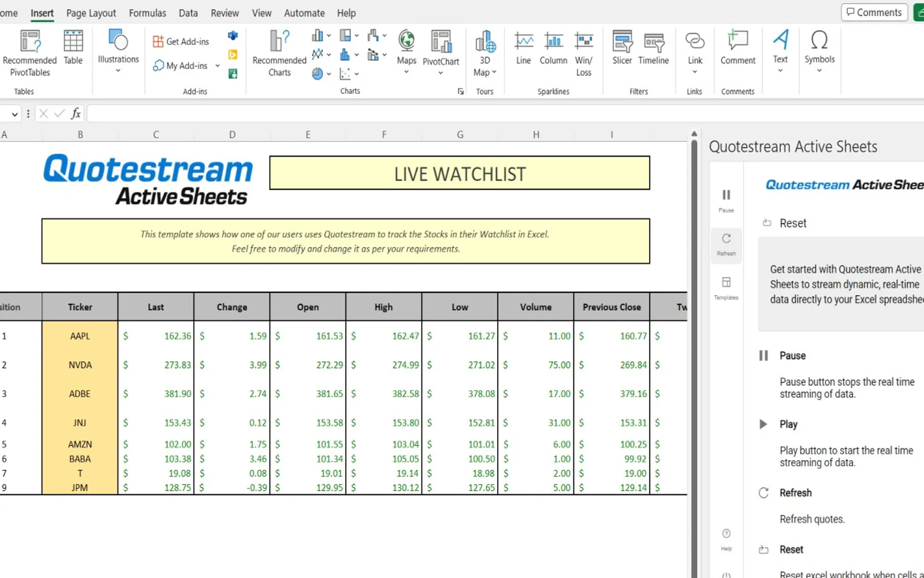Open 3D Map tour
The height and width of the screenshot is (578, 924).
(485, 53)
